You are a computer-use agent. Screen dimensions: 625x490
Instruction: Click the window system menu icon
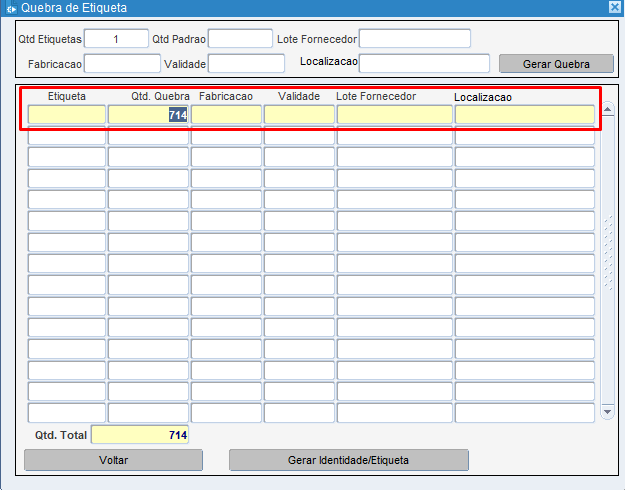pyautogui.click(x=10, y=7)
